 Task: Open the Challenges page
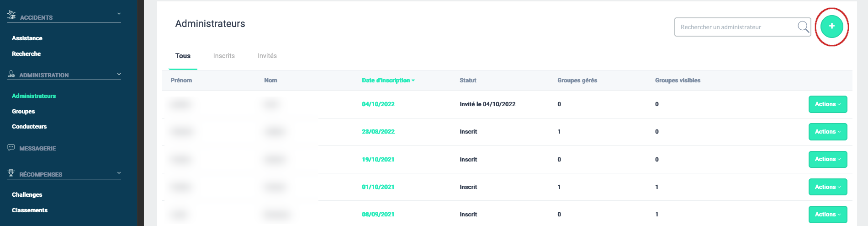(x=27, y=195)
